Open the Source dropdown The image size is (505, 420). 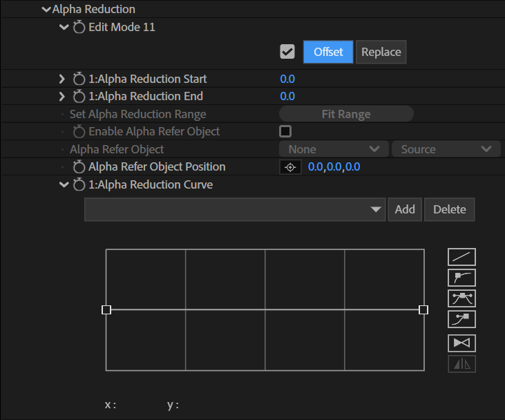pos(446,149)
